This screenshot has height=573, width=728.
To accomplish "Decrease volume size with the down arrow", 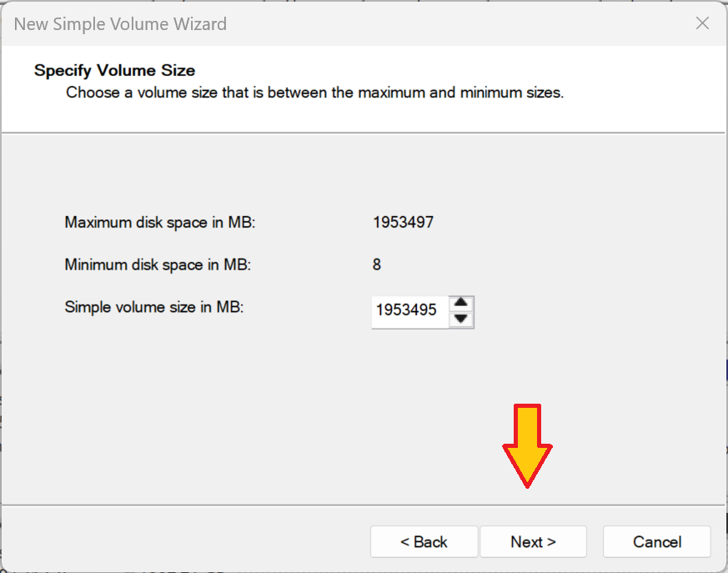I will (461, 319).
